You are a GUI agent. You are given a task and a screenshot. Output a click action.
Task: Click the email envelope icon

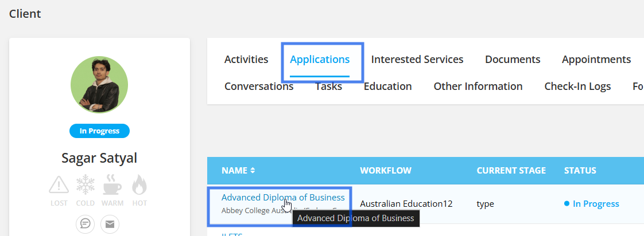point(110,224)
